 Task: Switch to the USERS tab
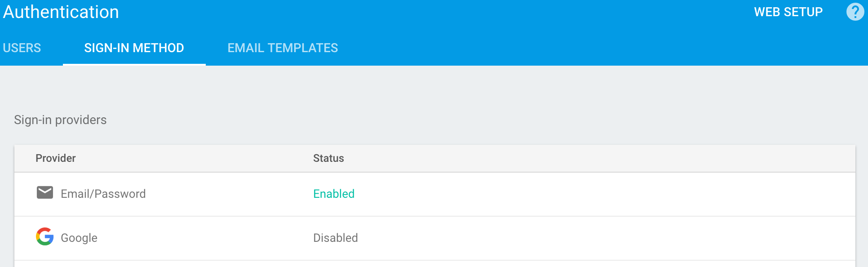point(22,48)
